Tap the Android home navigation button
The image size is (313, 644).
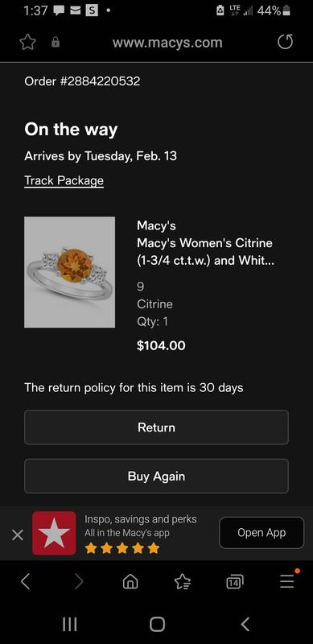coord(157,625)
